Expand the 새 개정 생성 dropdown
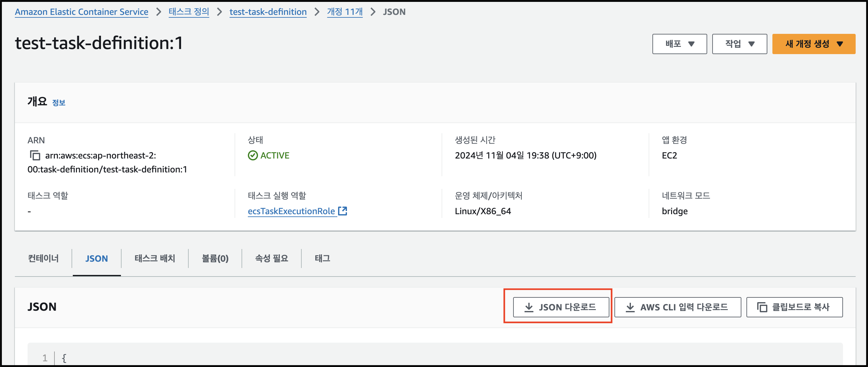 click(x=814, y=44)
